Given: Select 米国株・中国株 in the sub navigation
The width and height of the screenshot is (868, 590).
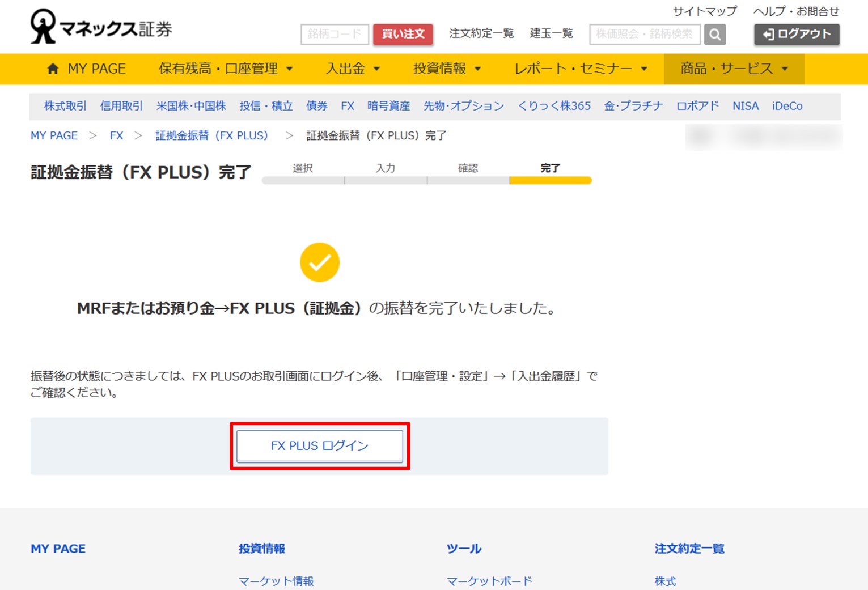Looking at the screenshot, I should coord(191,106).
